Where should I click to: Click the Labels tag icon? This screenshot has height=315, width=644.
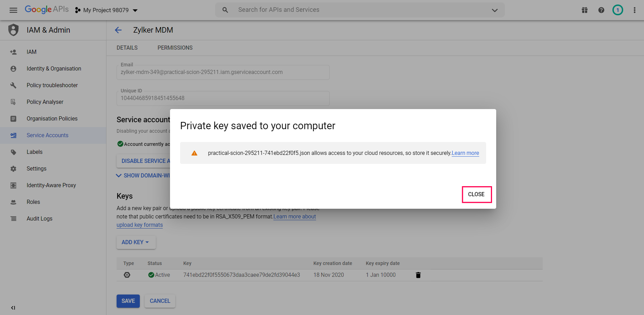13,152
